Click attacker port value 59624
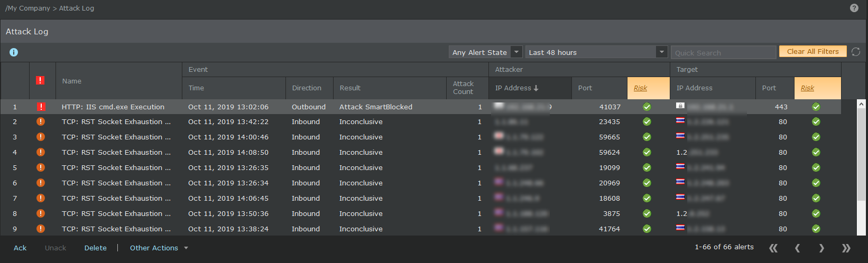The width and height of the screenshot is (868, 263). click(x=610, y=152)
